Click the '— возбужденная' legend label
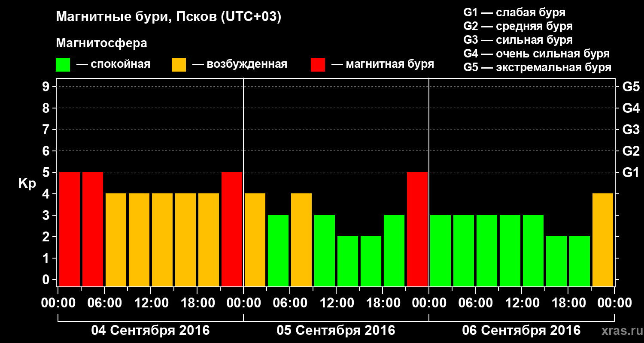Image resolution: width=644 pixels, height=343 pixels. [240, 64]
